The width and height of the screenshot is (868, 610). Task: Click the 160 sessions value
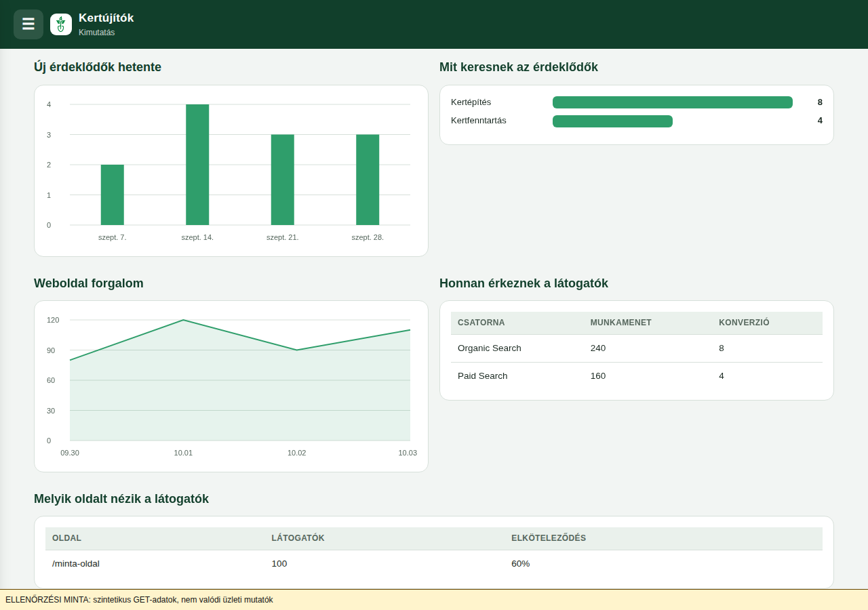pos(598,376)
